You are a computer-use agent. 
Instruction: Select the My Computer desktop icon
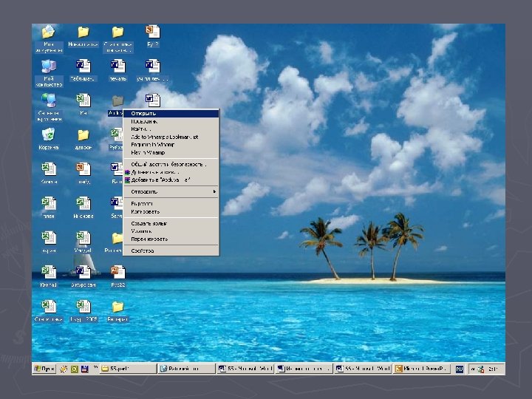[x=48, y=67]
